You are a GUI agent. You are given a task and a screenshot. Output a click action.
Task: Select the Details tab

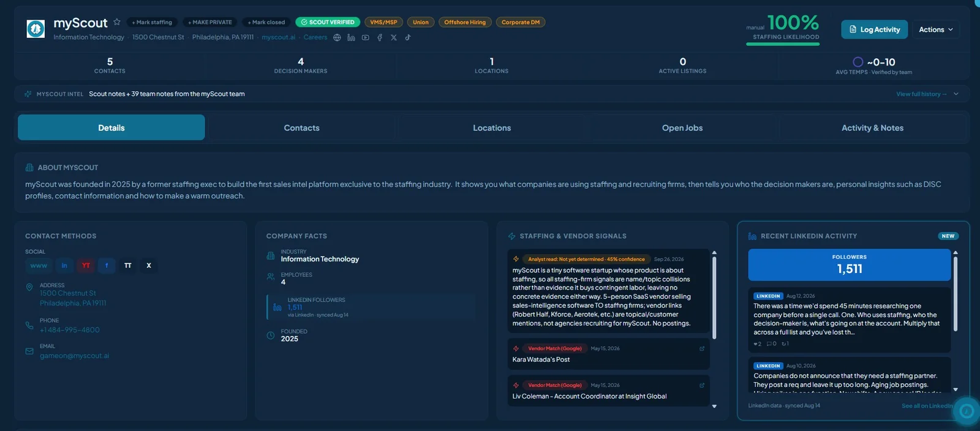111,127
